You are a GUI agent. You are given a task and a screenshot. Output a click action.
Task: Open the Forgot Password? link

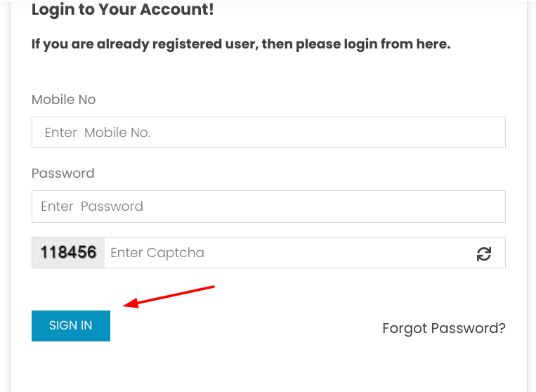pyautogui.click(x=444, y=329)
